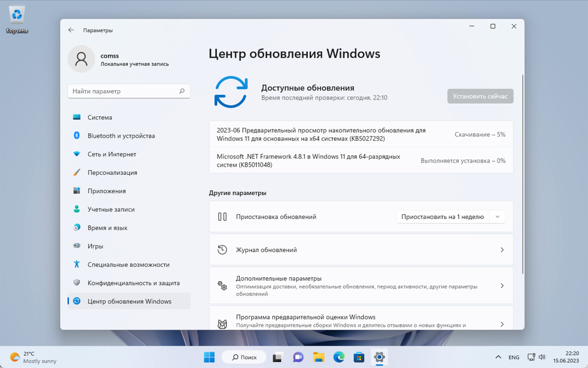The image size is (588, 368).
Task: Click the Bluetooth icon in the sidebar
Action: click(x=76, y=135)
